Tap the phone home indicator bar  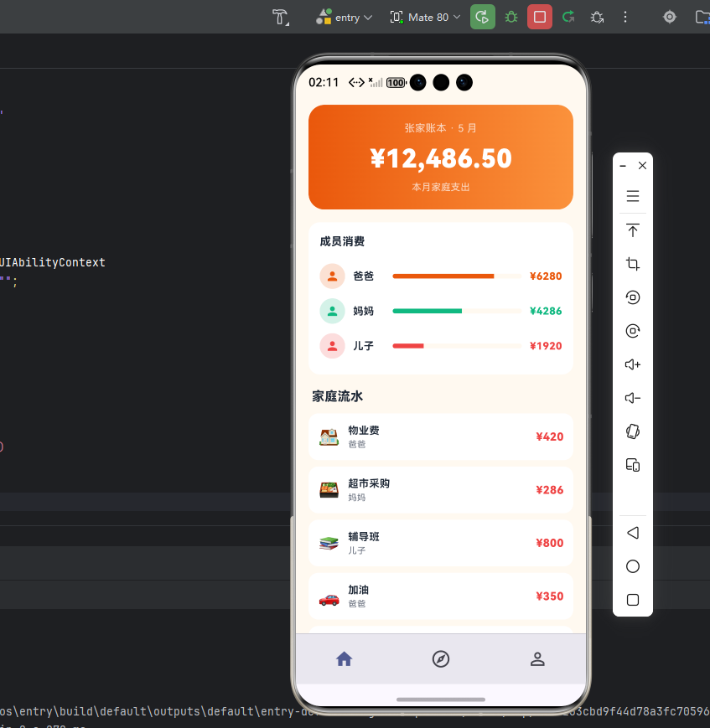point(440,700)
